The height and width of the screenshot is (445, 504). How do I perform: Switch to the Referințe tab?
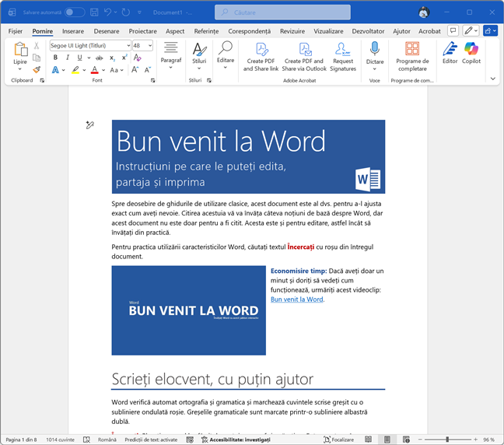pos(206,31)
